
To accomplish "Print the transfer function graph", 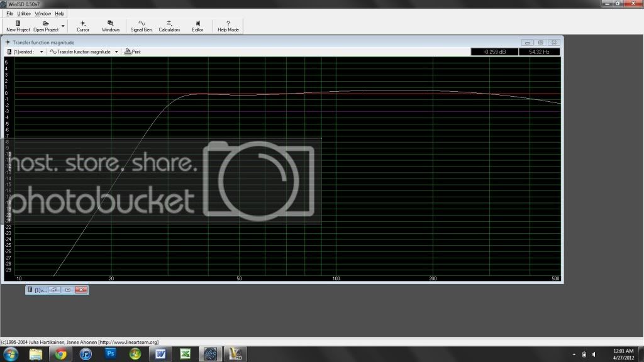I will [133, 52].
